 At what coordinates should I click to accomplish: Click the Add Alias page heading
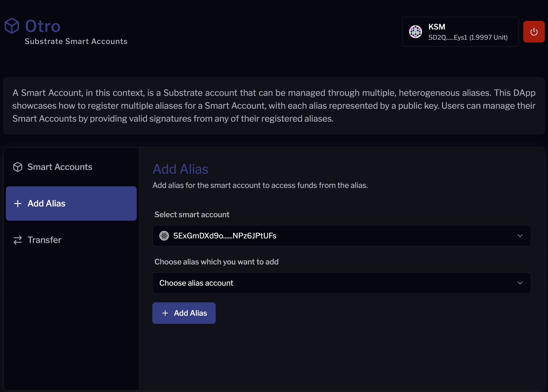181,169
